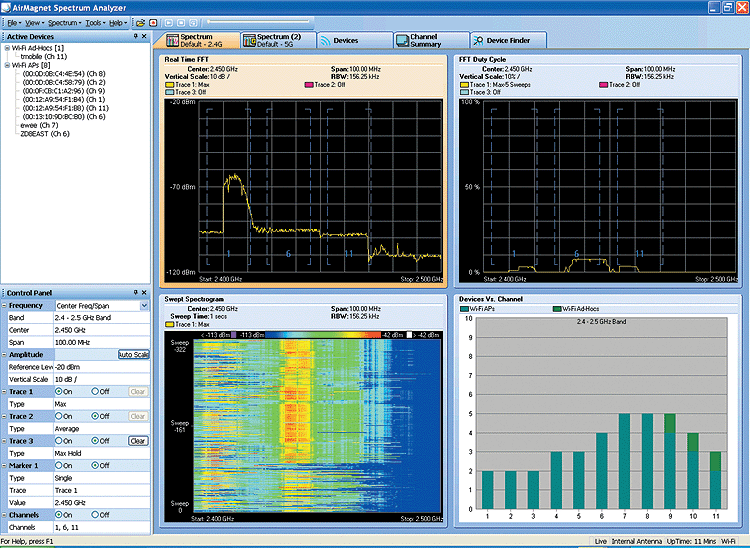Collapse the Wi-Fi Ad-Hocs tree node

click(7, 48)
